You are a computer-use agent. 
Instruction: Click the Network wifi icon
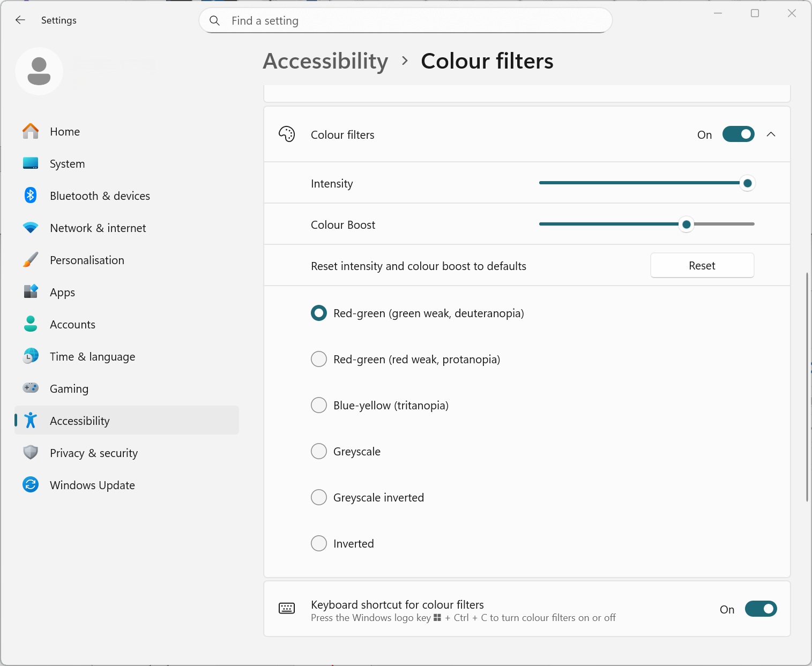point(31,228)
